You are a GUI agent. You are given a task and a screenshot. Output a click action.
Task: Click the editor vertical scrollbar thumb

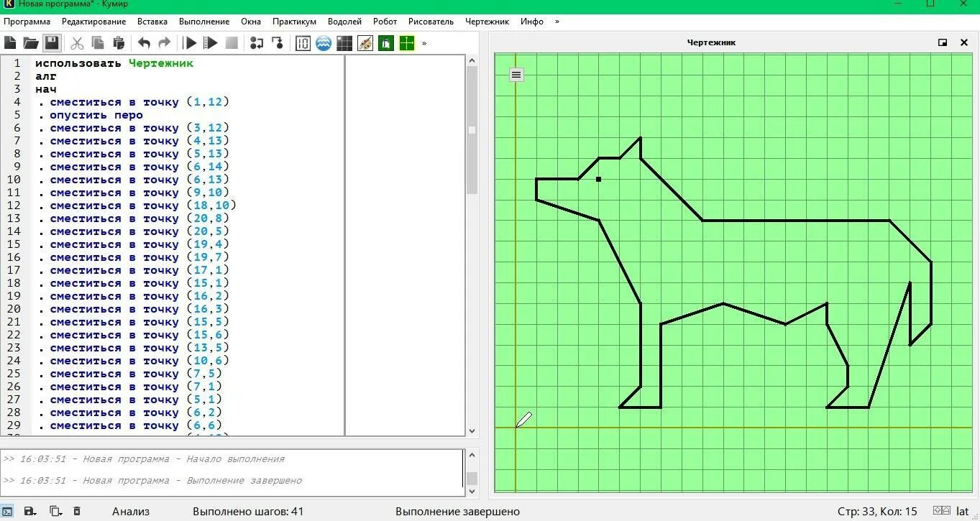pyautogui.click(x=472, y=129)
